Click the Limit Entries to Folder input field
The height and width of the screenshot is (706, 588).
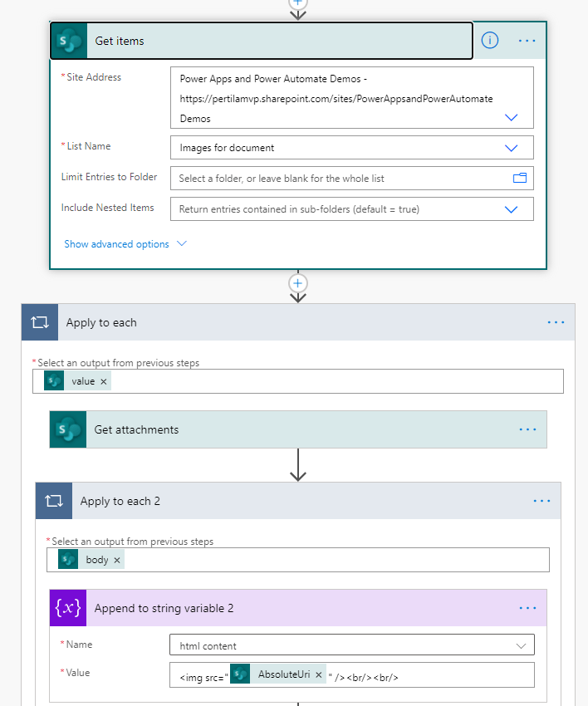(341, 179)
